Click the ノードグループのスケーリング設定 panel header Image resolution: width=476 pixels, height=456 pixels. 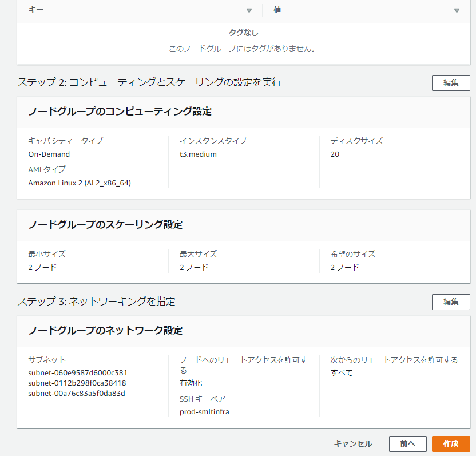pyautogui.click(x=106, y=225)
